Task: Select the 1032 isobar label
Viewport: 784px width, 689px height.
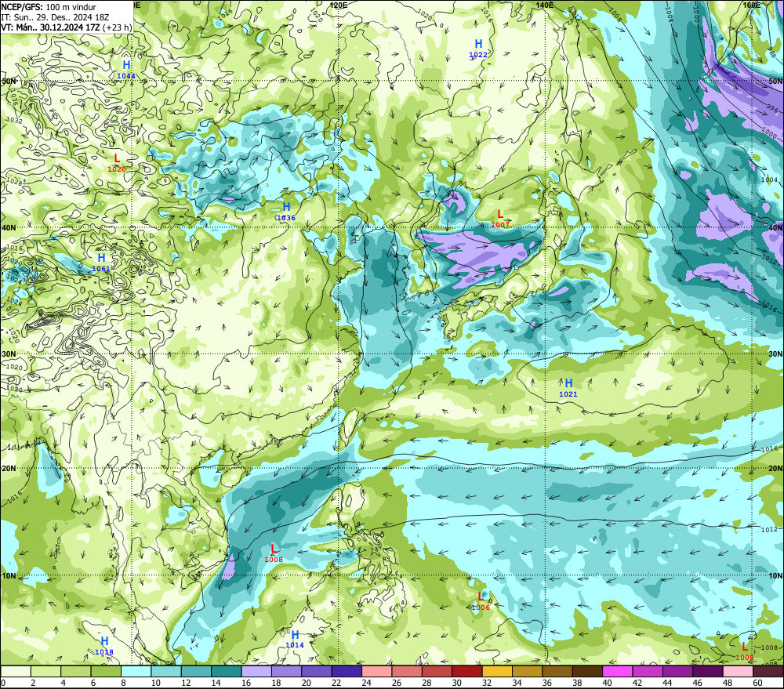Action: coord(14,121)
